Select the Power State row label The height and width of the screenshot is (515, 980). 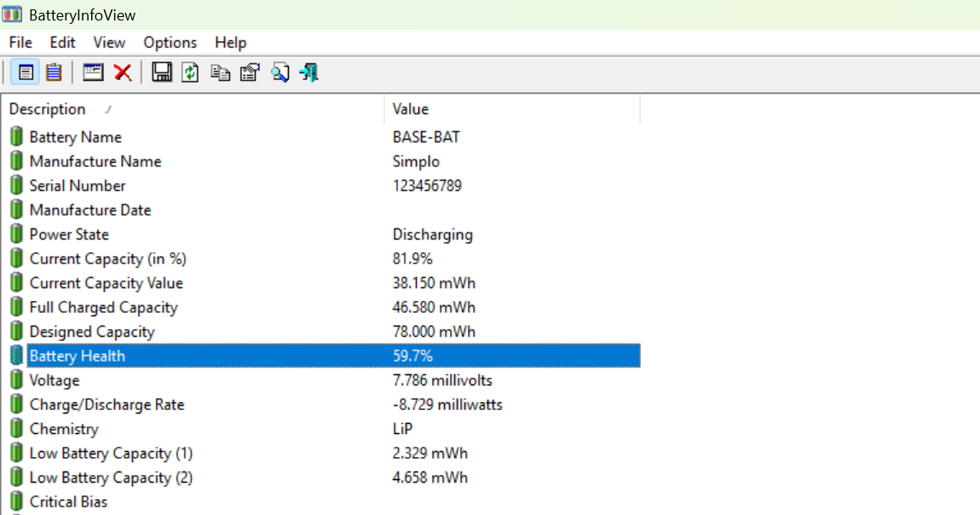click(69, 234)
